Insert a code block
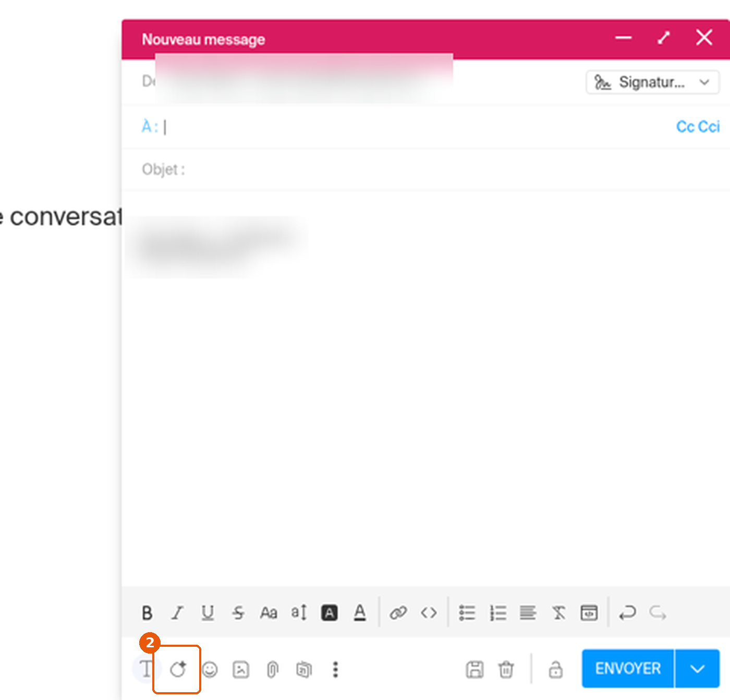This screenshot has height=700, width=730. 429,613
